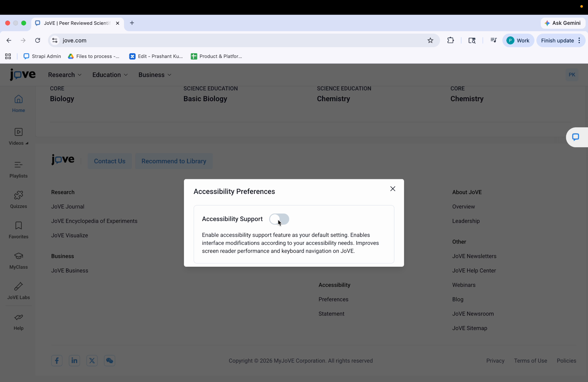Open the JoVE Newsroom link
Screen dimensions: 588x382
[473, 314]
